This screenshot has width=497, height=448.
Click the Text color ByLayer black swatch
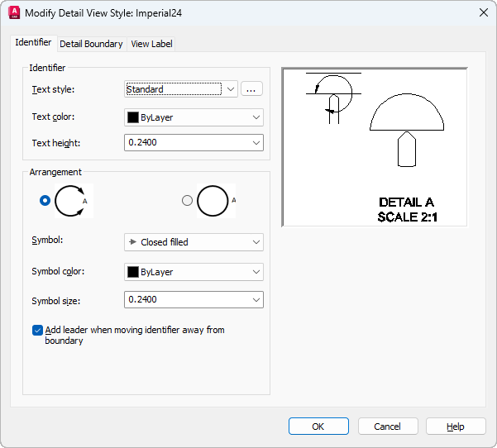pyautogui.click(x=132, y=117)
